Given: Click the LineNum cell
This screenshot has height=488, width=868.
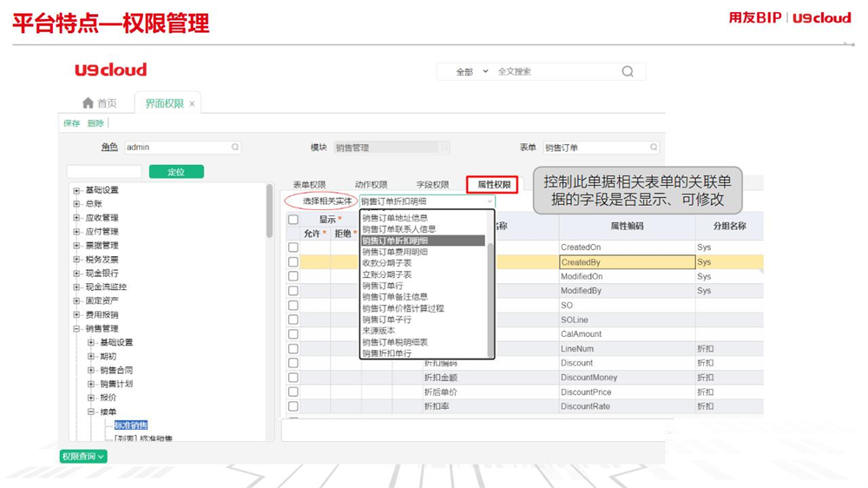Looking at the screenshot, I should pyautogui.click(x=627, y=348).
